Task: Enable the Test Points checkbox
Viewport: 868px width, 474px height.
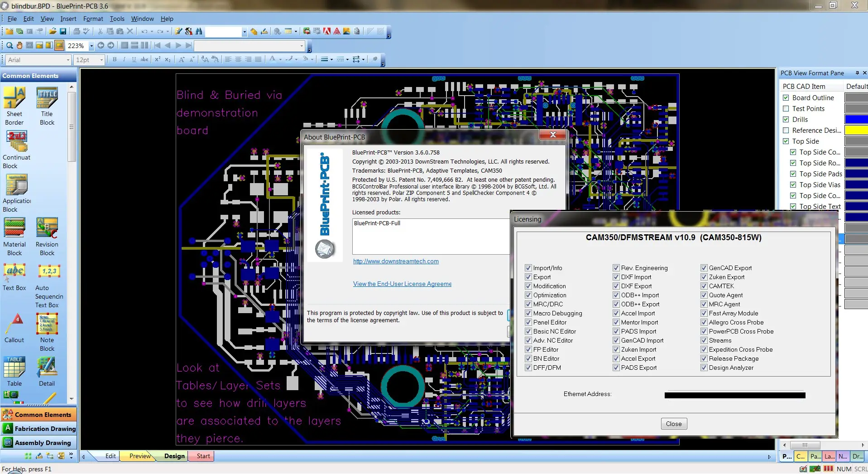Action: [786, 108]
